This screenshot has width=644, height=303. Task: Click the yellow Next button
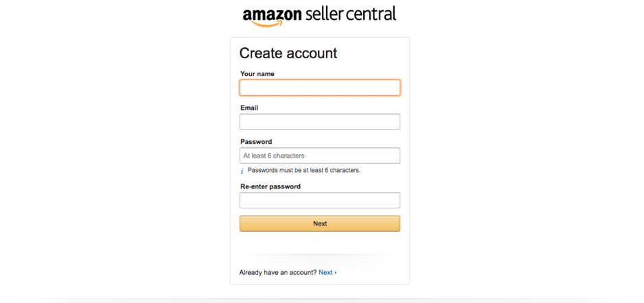coord(319,223)
